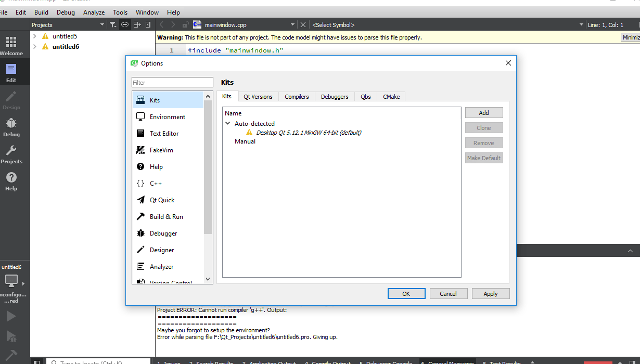This screenshot has width=640, height=364.
Task: Select the Debugger category in Options
Action: [x=163, y=233]
